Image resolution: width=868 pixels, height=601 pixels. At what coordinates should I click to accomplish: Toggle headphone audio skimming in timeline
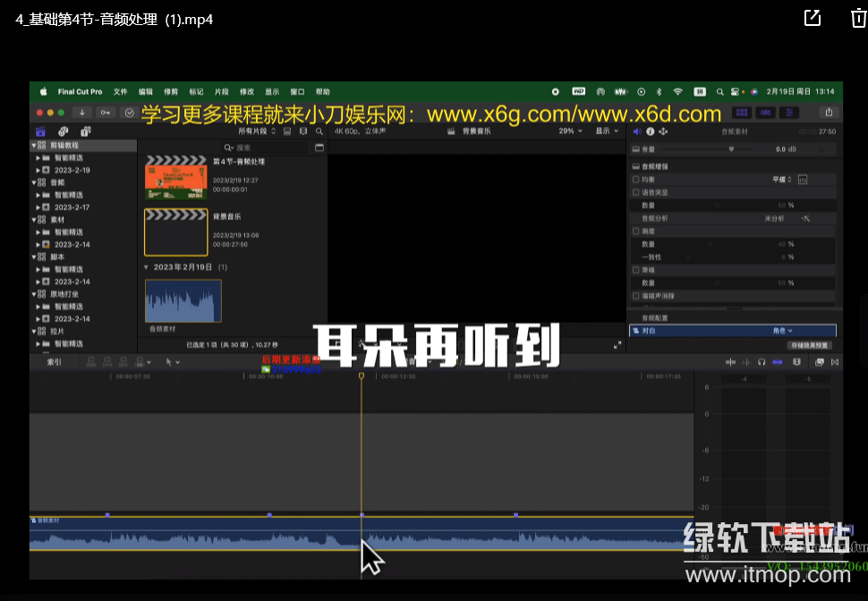tap(762, 362)
